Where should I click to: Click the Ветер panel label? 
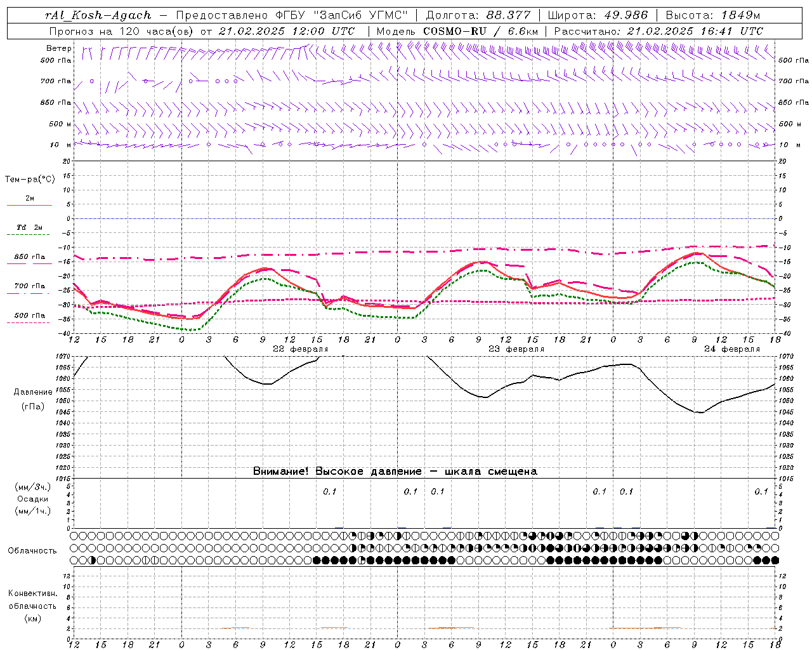(x=58, y=48)
